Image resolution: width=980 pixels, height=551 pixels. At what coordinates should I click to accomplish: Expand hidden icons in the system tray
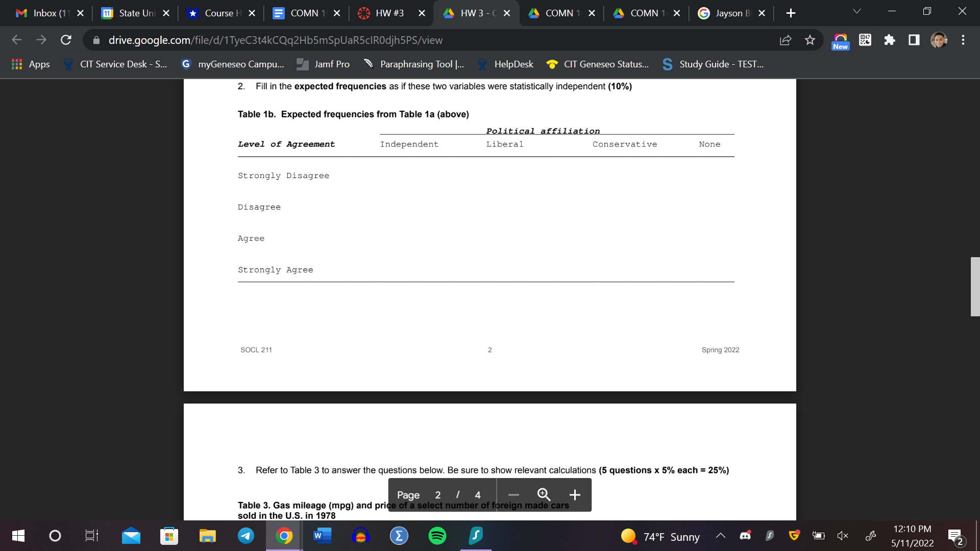(x=721, y=536)
